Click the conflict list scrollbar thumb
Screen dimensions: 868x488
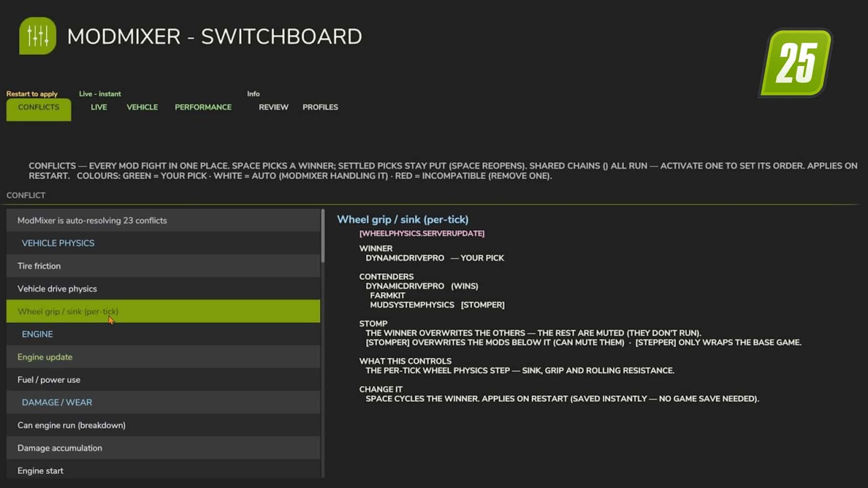point(323,236)
